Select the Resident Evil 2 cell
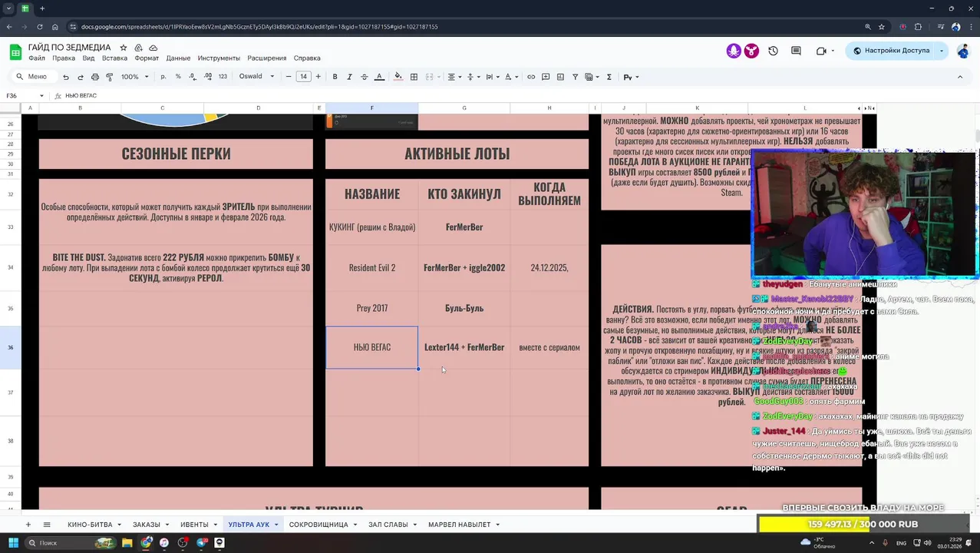 [372, 268]
